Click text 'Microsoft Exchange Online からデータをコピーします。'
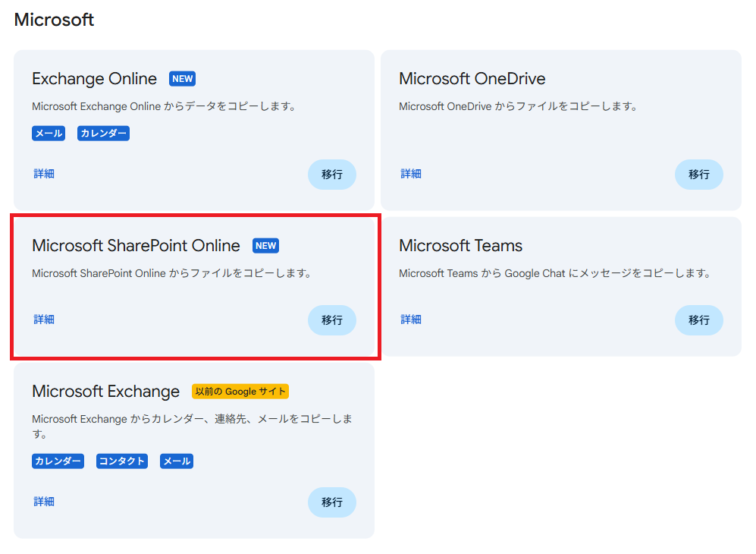Screen dimensions: 756x554 pyautogui.click(x=164, y=106)
